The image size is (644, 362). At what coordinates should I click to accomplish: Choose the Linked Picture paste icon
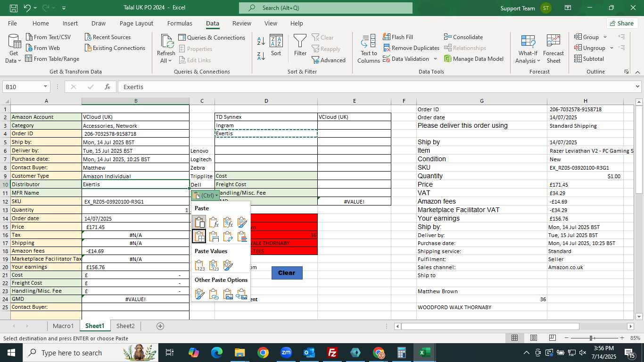[242, 295]
